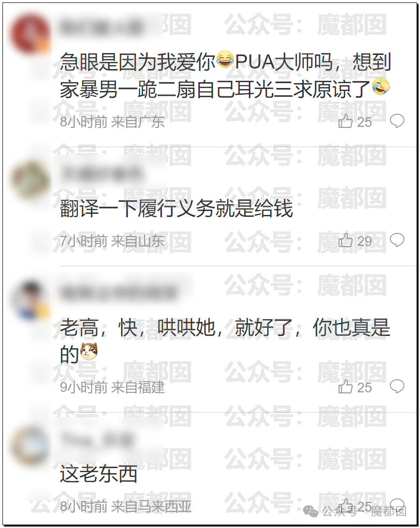The height and width of the screenshot is (528, 420).
Task: Like the 老高快哄哄她 comment
Action: coord(355,387)
